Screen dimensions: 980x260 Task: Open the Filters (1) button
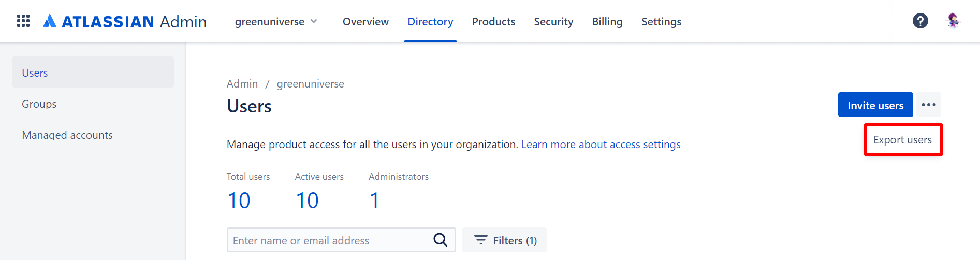[x=504, y=240]
